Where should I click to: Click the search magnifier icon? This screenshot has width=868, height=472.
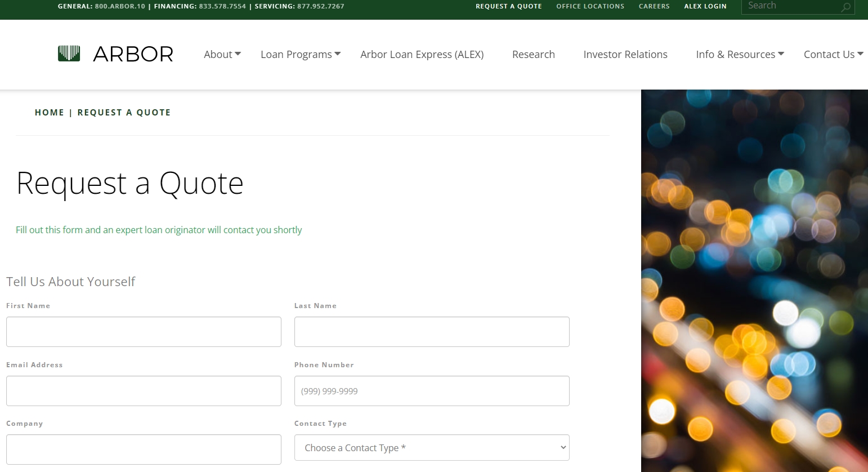click(845, 7)
